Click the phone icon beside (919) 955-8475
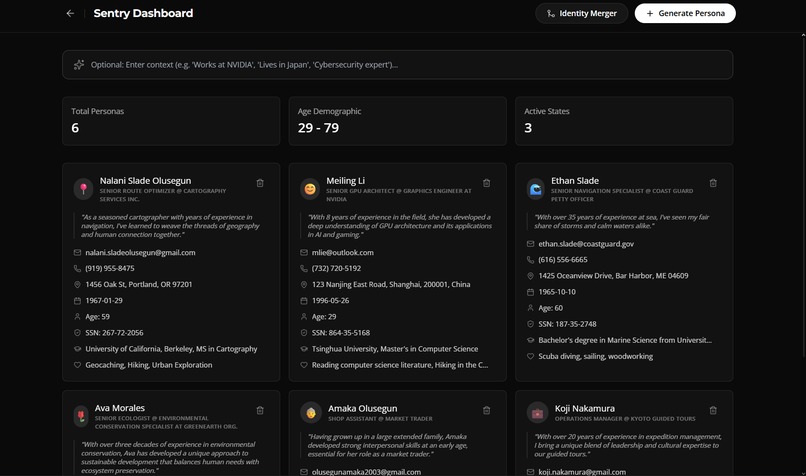Image resolution: width=806 pixels, height=476 pixels. [x=77, y=268]
